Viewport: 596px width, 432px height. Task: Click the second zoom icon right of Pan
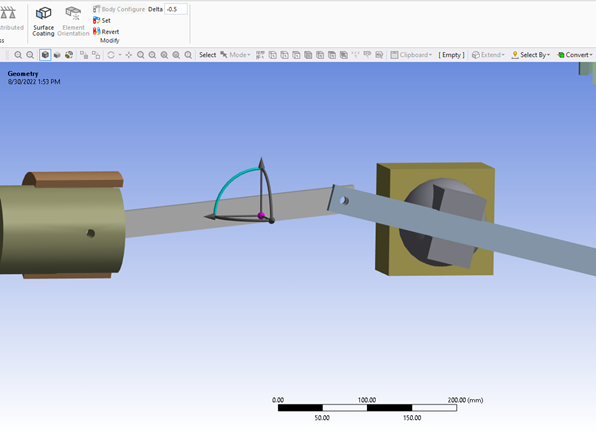pyautogui.click(x=152, y=55)
